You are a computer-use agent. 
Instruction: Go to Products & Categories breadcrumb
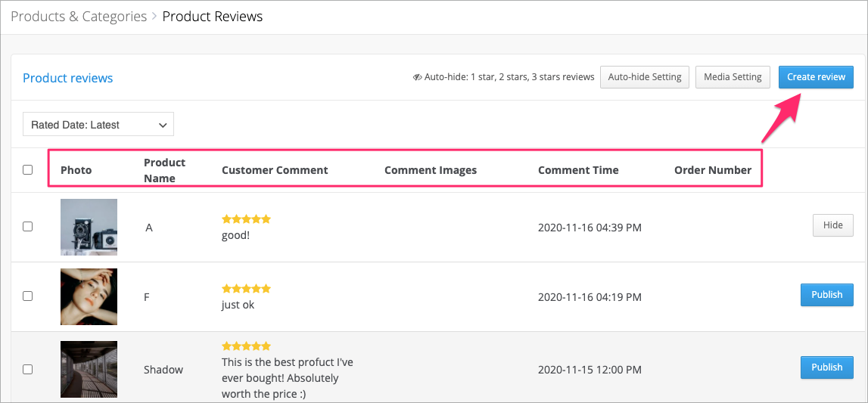pyautogui.click(x=79, y=17)
